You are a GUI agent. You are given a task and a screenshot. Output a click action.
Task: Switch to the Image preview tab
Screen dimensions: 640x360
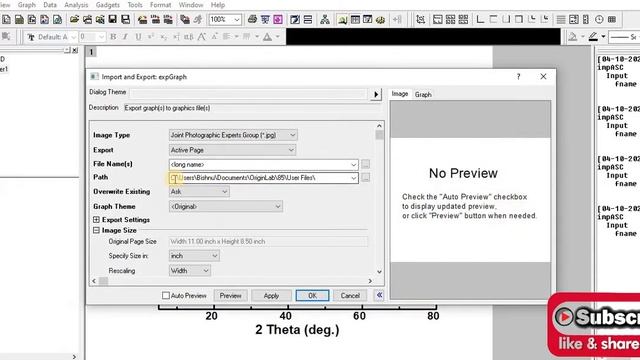(x=400, y=94)
